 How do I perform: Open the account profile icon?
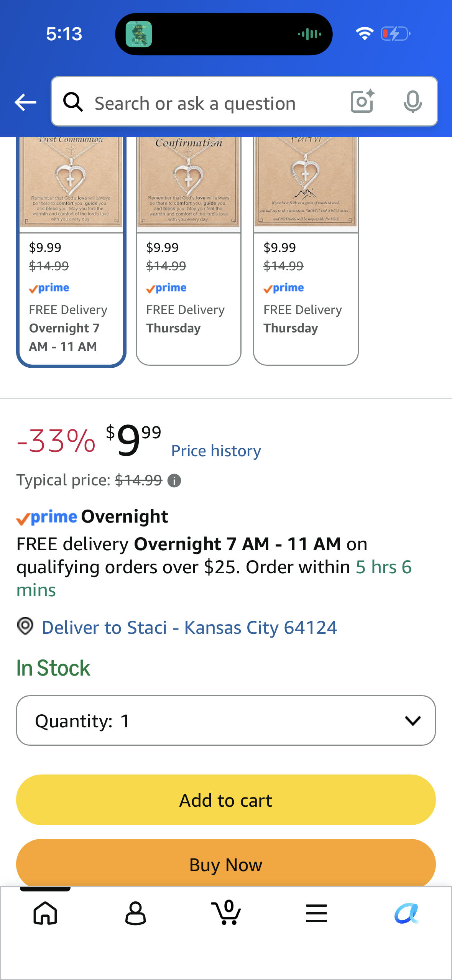point(136,913)
